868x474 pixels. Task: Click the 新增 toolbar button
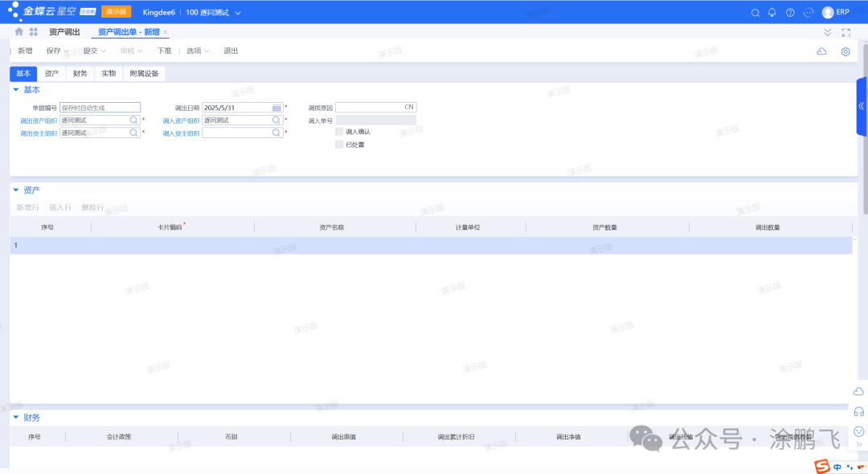click(x=25, y=51)
